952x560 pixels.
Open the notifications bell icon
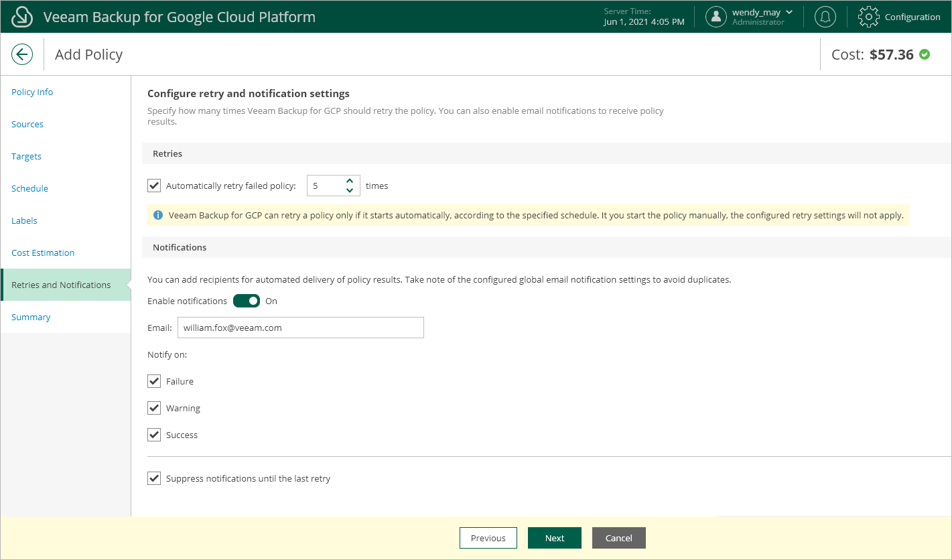pos(825,17)
